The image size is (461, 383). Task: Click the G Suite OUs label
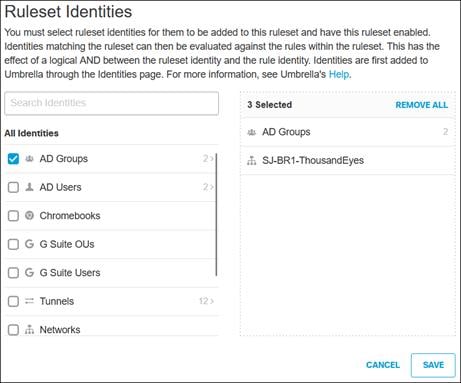[67, 244]
